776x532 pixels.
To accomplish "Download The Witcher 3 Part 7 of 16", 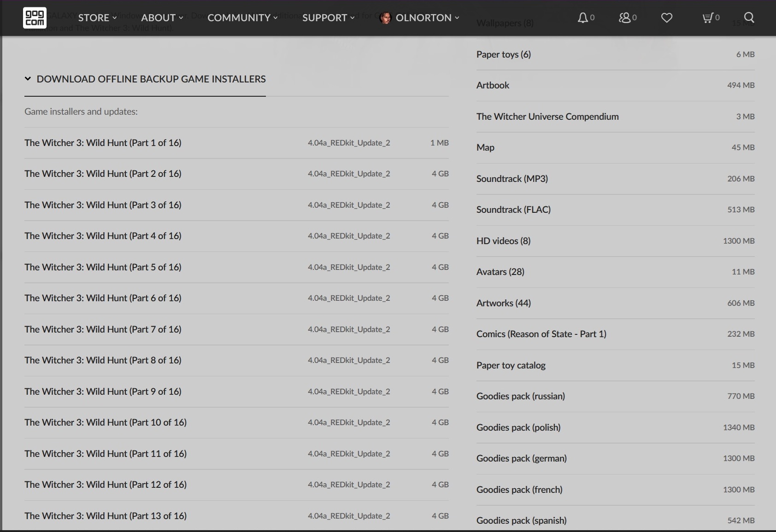I will click(236, 329).
